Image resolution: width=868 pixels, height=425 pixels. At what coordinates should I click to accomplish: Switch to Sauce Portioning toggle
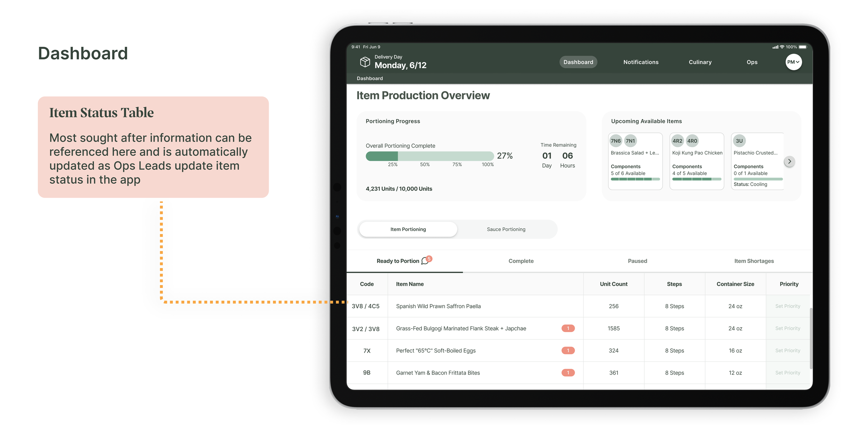pos(506,230)
